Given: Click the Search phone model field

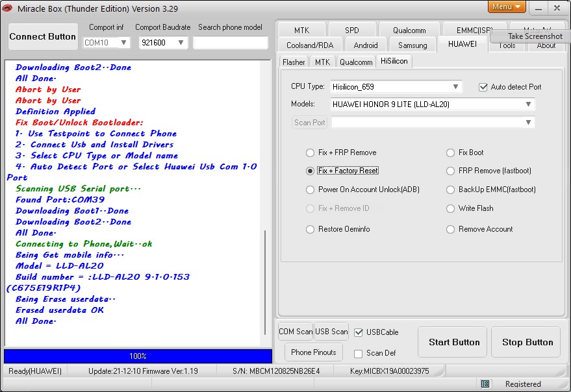Looking at the screenshot, I should [230, 43].
